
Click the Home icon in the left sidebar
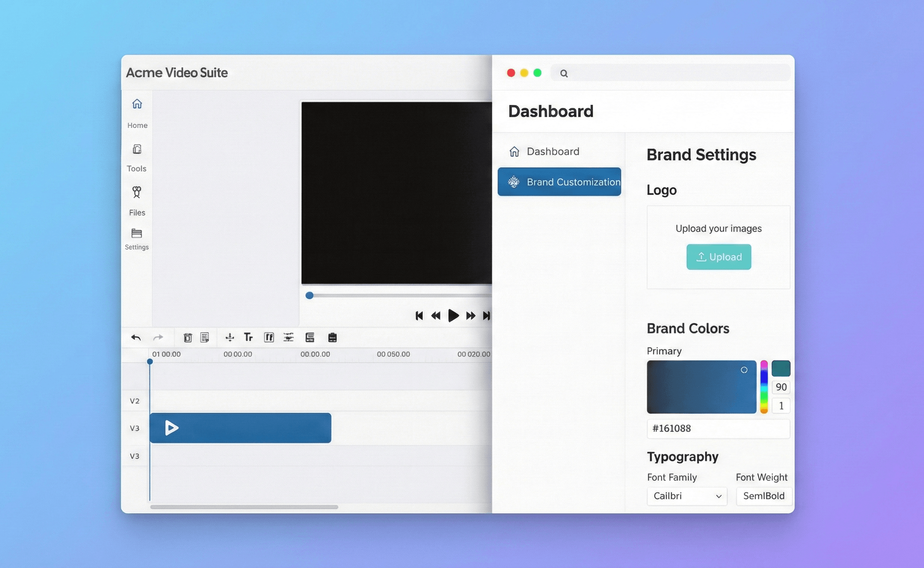137,104
